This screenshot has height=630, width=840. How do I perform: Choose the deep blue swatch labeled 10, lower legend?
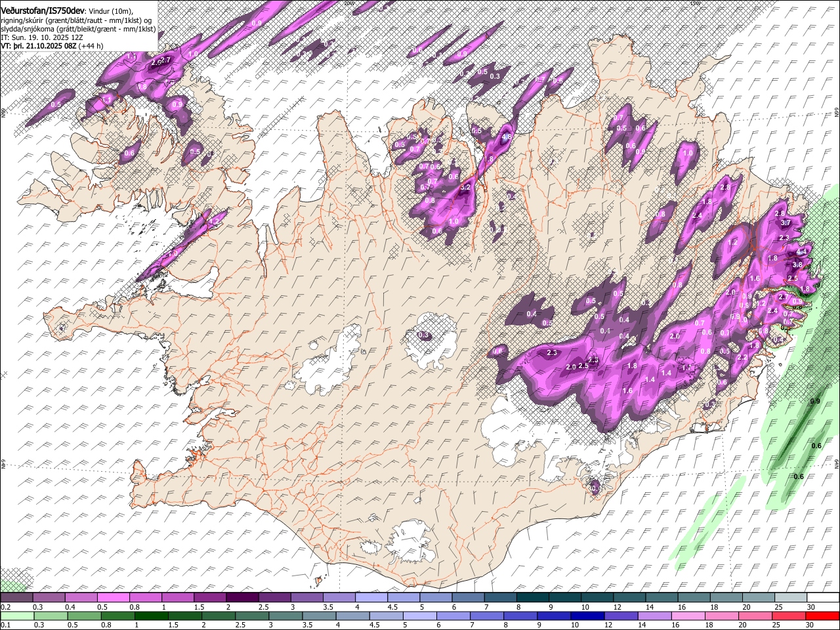[x=588, y=616]
